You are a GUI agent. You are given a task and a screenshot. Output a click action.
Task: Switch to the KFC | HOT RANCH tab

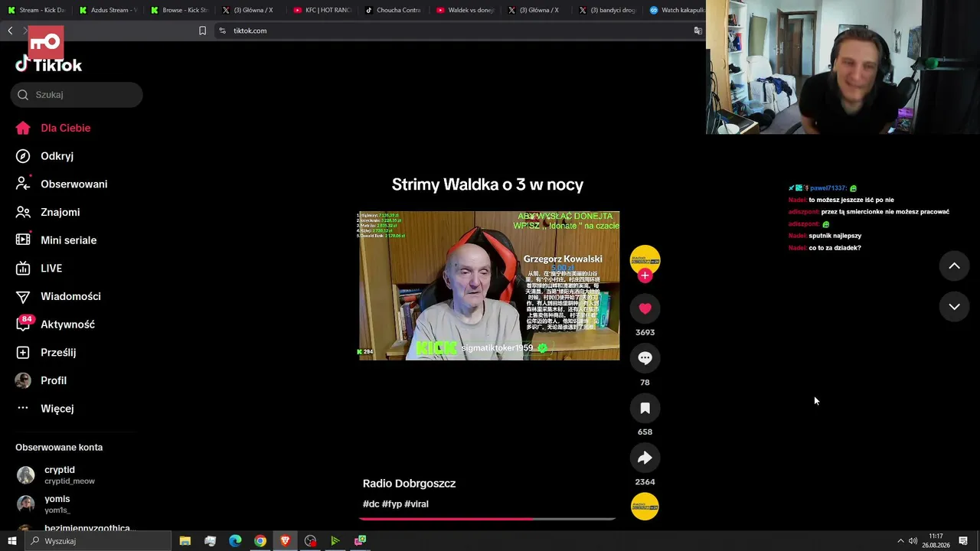pos(322,10)
